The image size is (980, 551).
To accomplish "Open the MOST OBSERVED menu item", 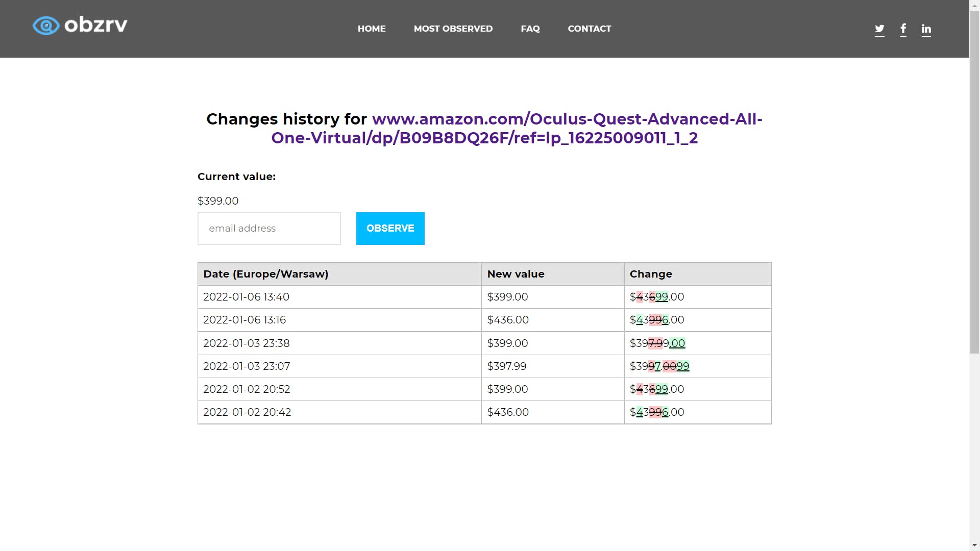I will (453, 29).
